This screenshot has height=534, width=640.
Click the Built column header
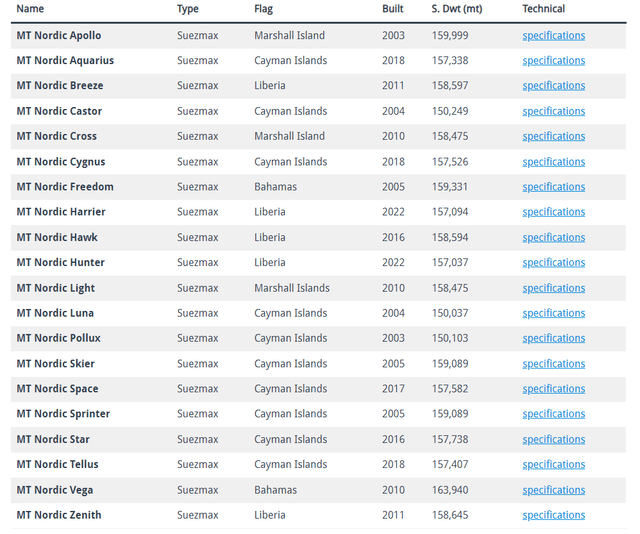(393, 9)
